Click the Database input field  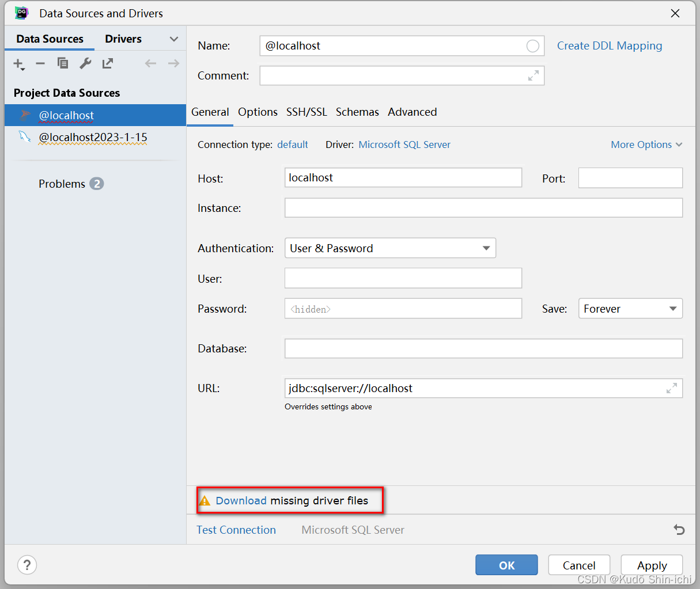click(483, 348)
